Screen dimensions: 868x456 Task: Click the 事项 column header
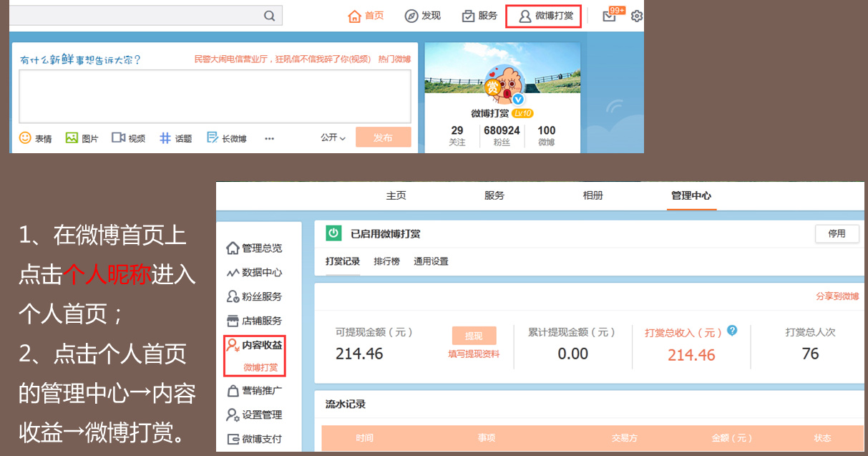[487, 438]
